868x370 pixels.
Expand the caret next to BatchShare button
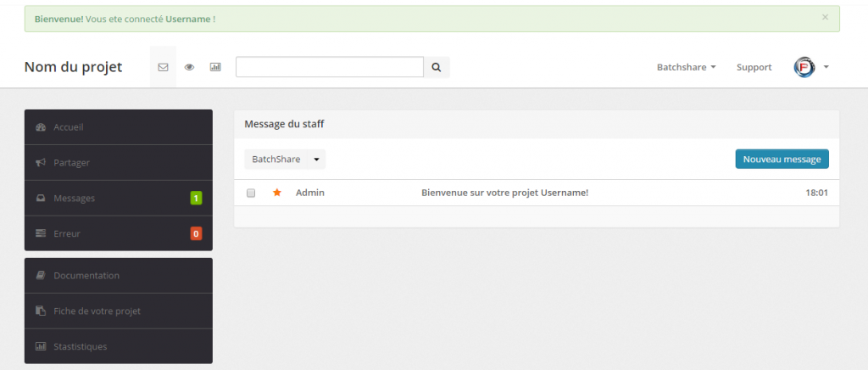(317, 160)
